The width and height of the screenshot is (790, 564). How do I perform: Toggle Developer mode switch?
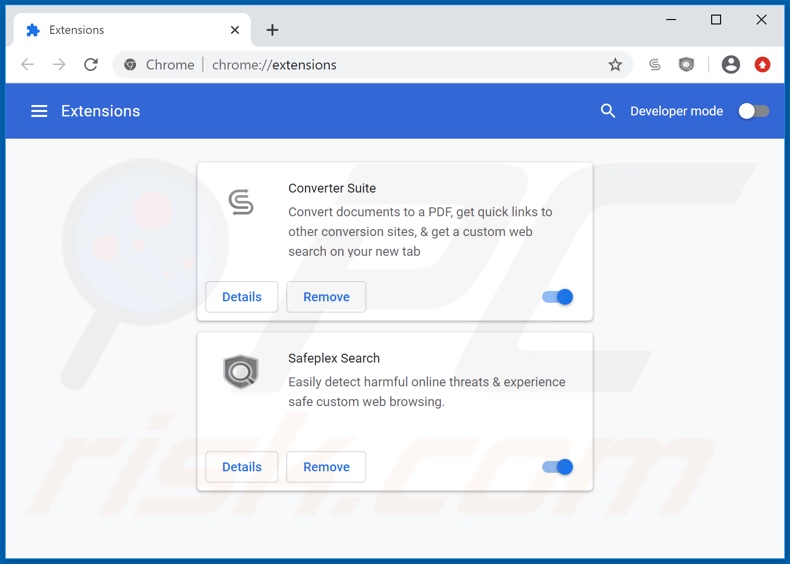pos(754,111)
